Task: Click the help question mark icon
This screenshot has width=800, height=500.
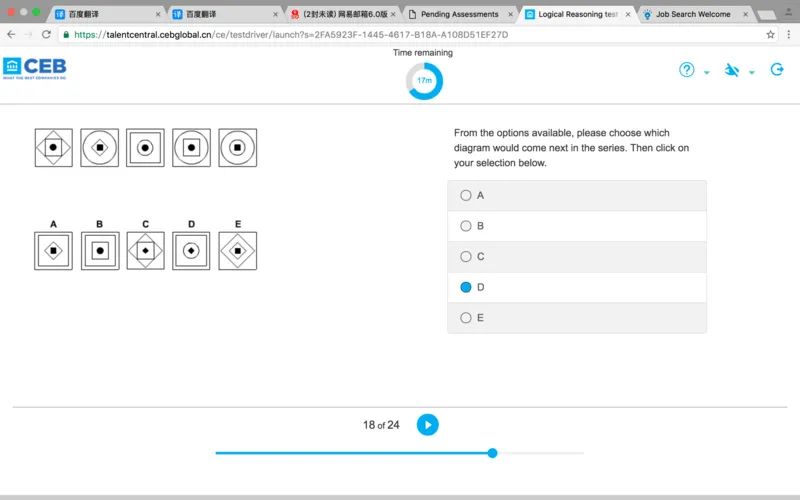Action: [687, 70]
